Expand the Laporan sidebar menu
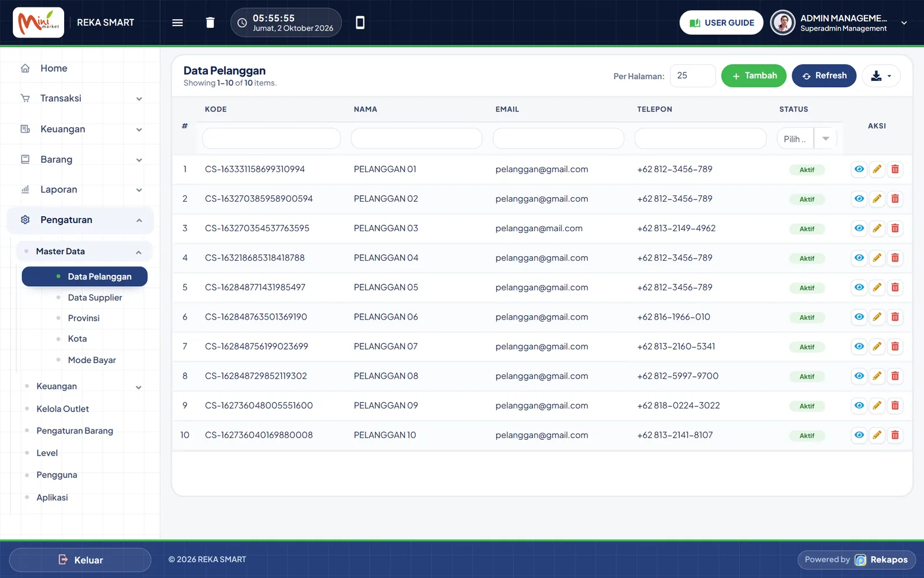Viewport: 924px width, 578px height. (81, 190)
